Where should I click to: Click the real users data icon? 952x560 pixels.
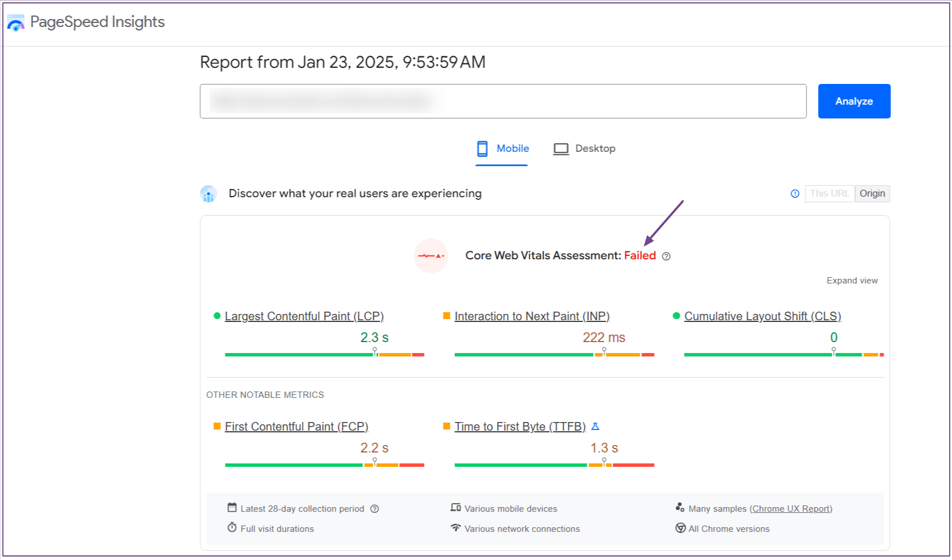point(208,194)
